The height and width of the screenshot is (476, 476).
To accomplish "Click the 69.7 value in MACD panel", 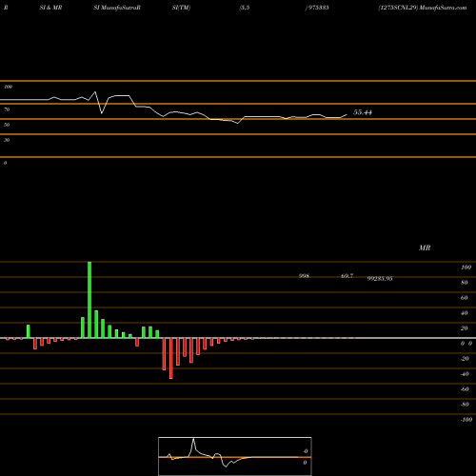I will 347,276.
